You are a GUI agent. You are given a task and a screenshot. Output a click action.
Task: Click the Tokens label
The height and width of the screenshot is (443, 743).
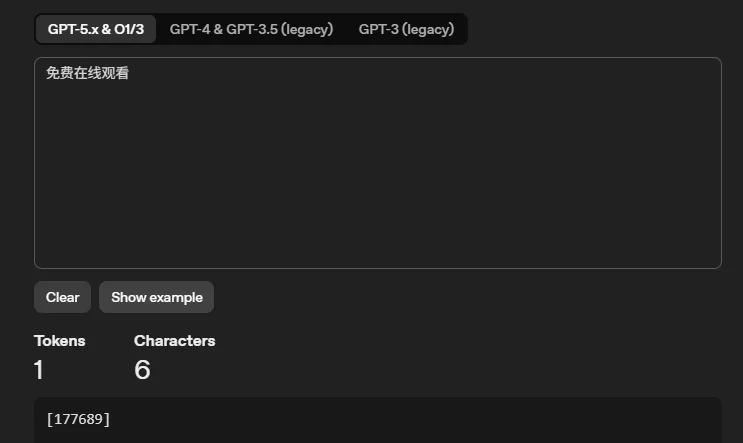coord(60,341)
